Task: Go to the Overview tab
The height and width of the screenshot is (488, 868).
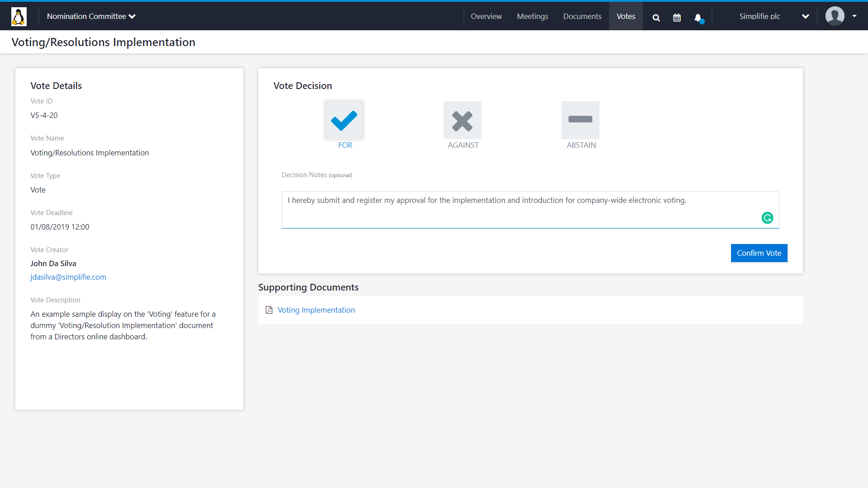Action: [x=486, y=16]
